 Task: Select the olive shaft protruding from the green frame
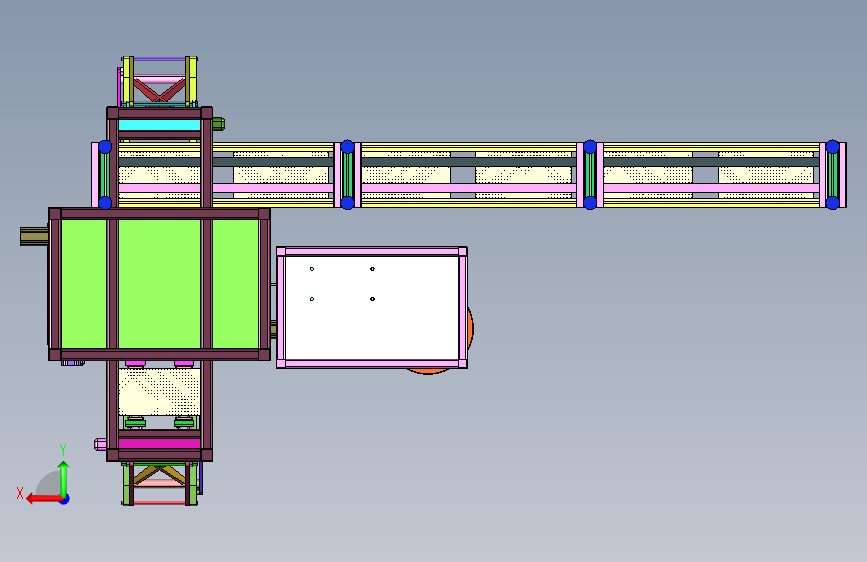34,236
